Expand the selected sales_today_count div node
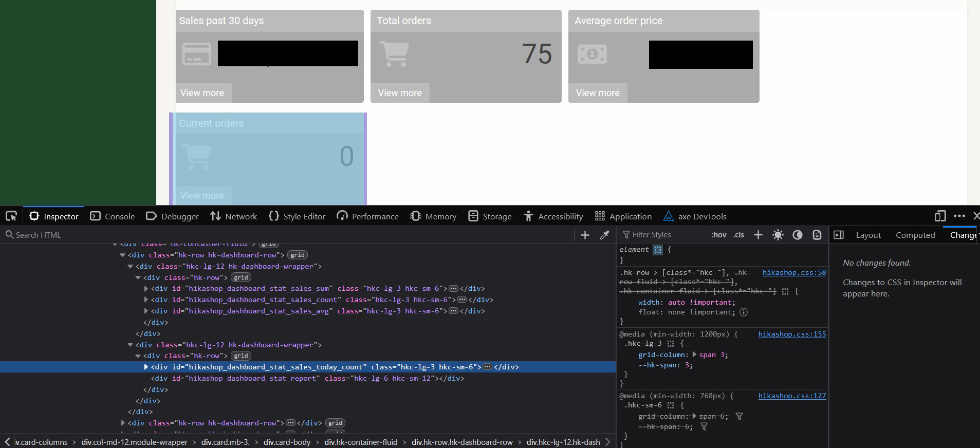This screenshot has width=980, height=448. click(146, 367)
